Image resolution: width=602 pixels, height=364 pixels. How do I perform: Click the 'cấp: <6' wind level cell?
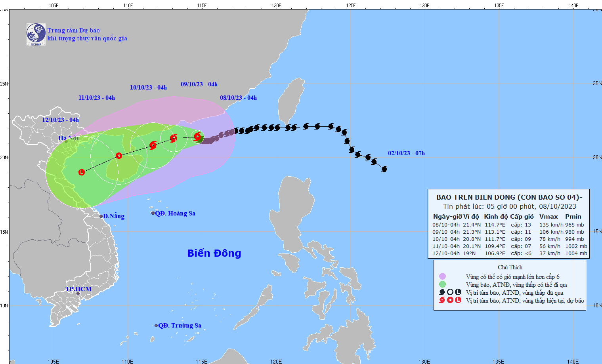pyautogui.click(x=521, y=253)
